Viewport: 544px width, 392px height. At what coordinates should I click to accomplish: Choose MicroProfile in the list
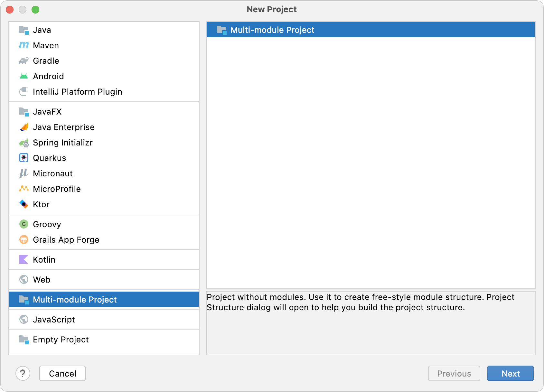pyautogui.click(x=104, y=189)
